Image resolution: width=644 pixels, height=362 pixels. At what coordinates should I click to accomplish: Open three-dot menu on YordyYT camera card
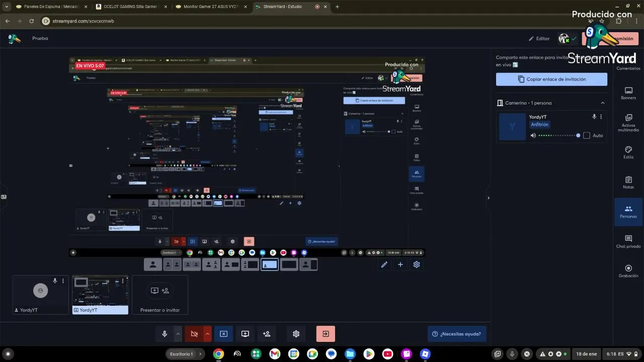coord(63,281)
